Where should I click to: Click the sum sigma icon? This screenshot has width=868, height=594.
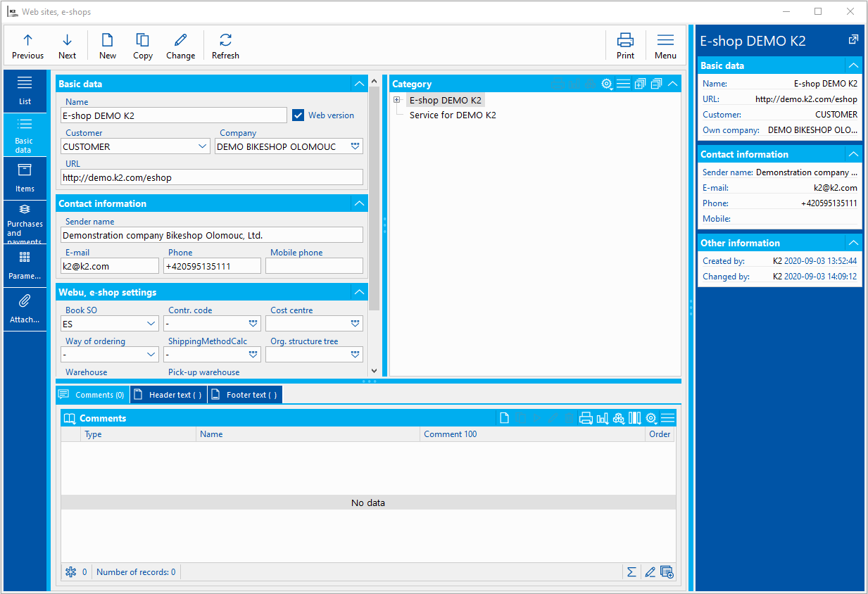click(631, 572)
